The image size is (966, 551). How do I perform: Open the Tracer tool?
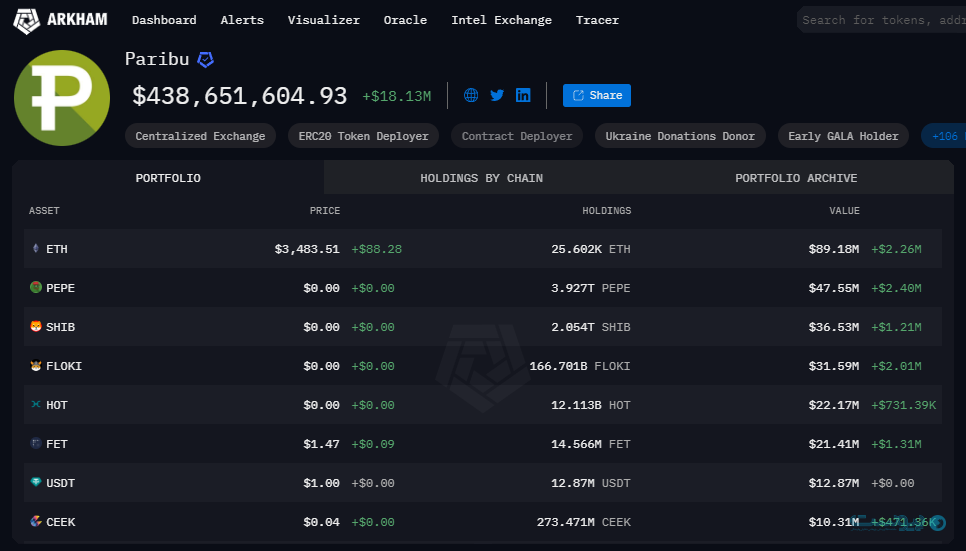click(x=597, y=20)
